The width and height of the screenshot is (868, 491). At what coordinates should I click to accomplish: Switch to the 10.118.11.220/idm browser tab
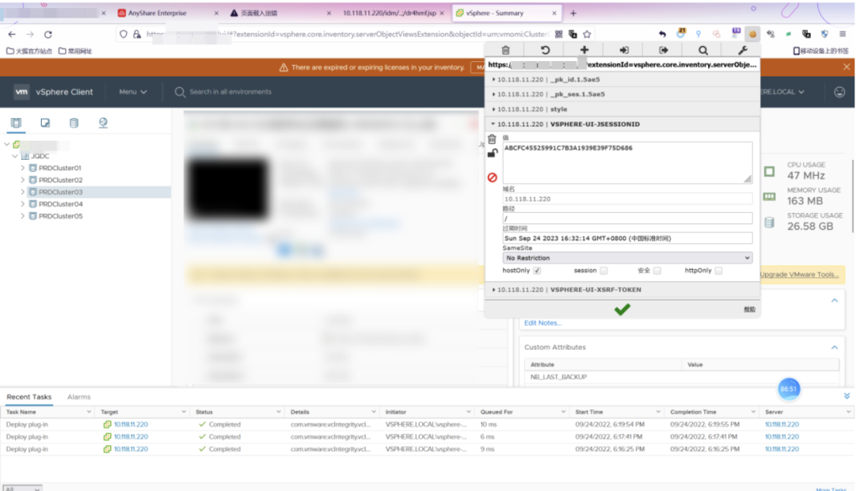(392, 13)
